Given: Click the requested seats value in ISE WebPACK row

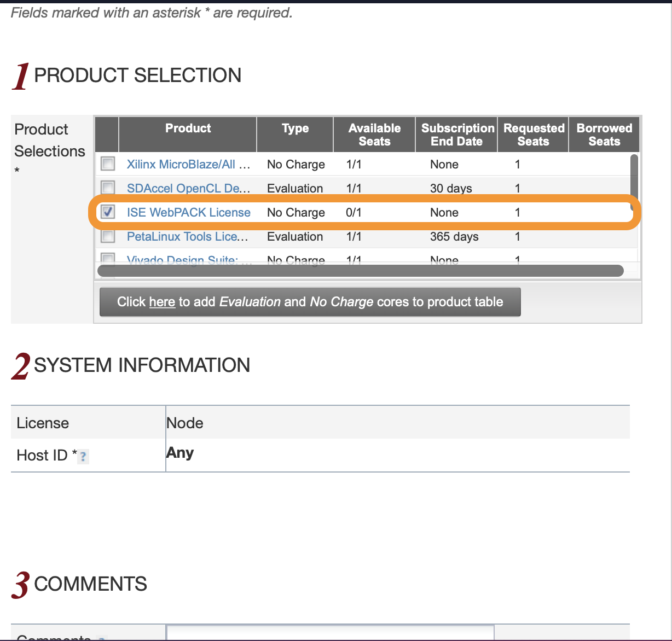Looking at the screenshot, I should pyautogui.click(x=517, y=212).
